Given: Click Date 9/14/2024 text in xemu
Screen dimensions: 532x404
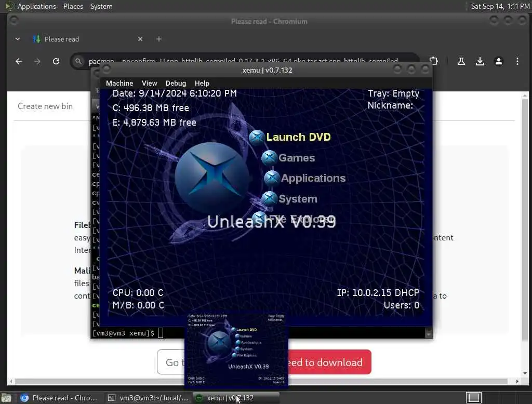Looking at the screenshot, I should (175, 93).
